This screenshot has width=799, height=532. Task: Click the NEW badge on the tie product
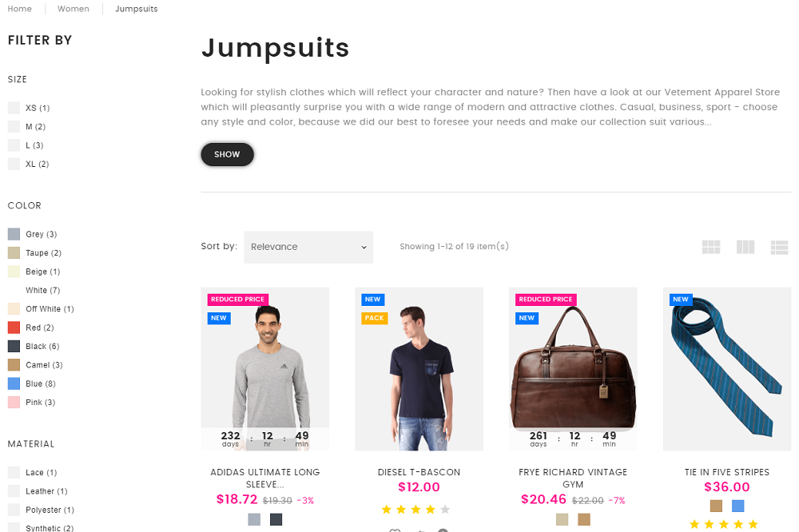tap(680, 299)
